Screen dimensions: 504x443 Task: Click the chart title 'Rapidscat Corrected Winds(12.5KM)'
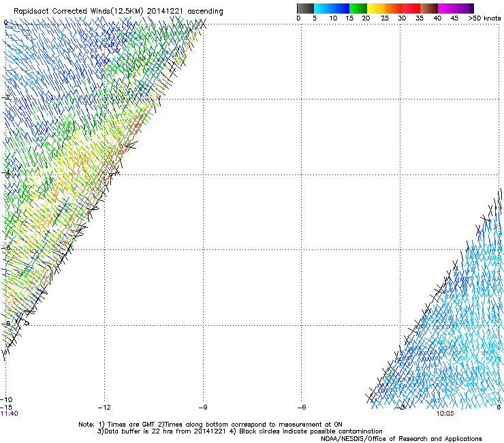click(78, 12)
